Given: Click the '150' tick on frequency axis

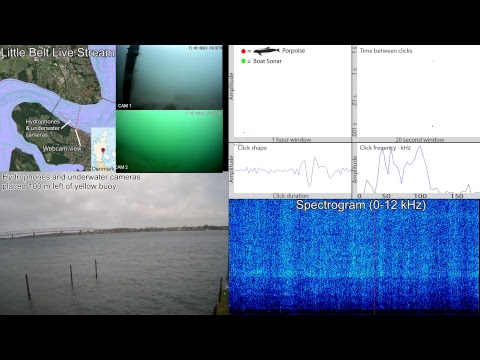Looking at the screenshot, I should (x=457, y=196).
